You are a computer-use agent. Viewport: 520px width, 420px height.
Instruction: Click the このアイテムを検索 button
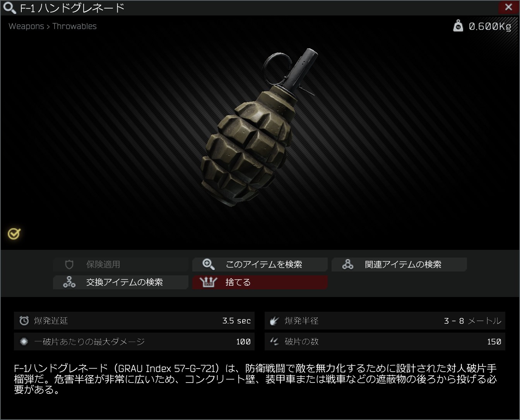(260, 265)
